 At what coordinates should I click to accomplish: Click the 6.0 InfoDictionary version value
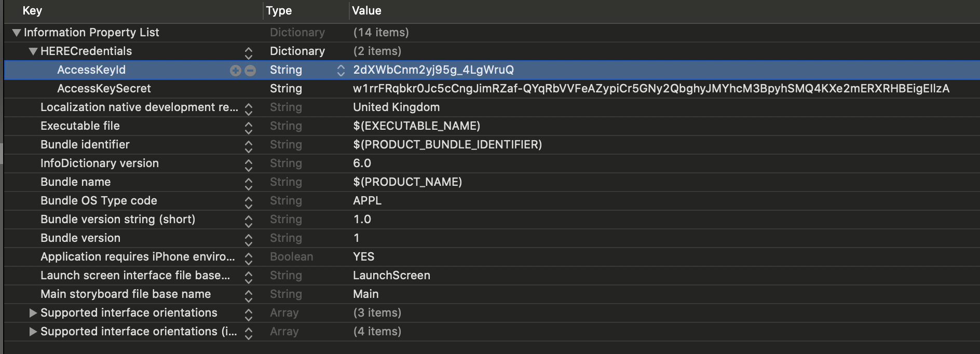coord(362,164)
